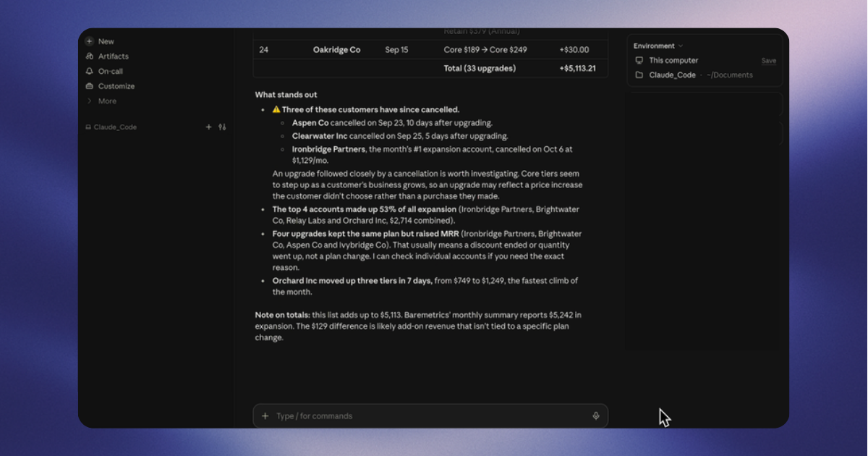Screen dimensions: 868x456
Task: Click 'Four upgrades kept the same plan' text
Action: (365, 235)
